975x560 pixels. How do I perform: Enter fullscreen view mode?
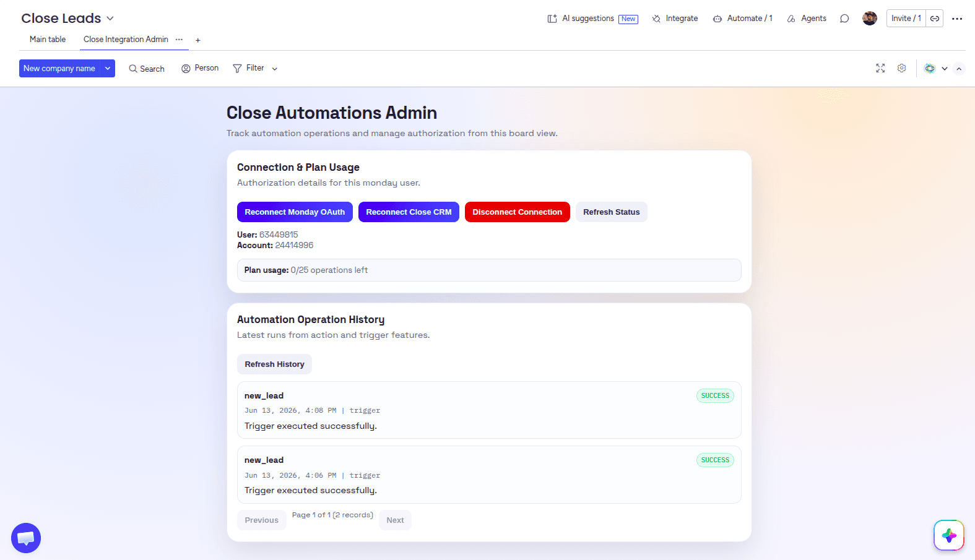[880, 68]
